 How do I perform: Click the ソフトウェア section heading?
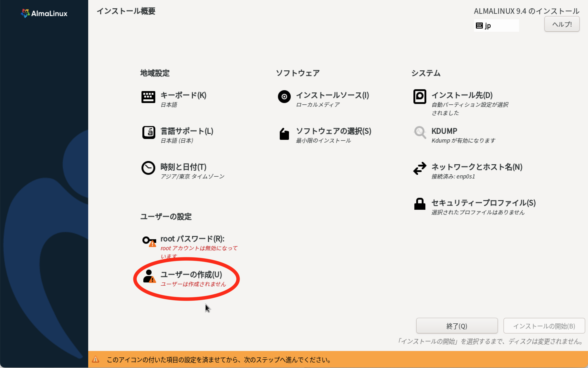coord(298,73)
